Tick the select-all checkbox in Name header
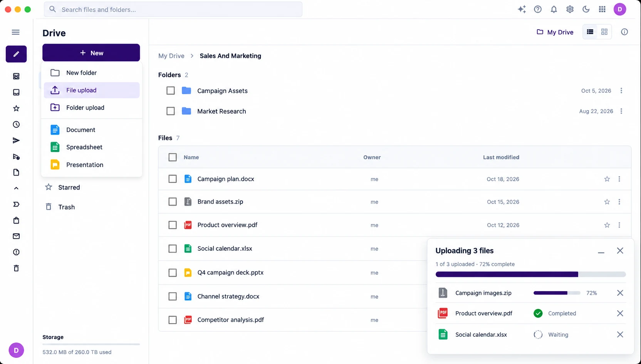 click(173, 157)
